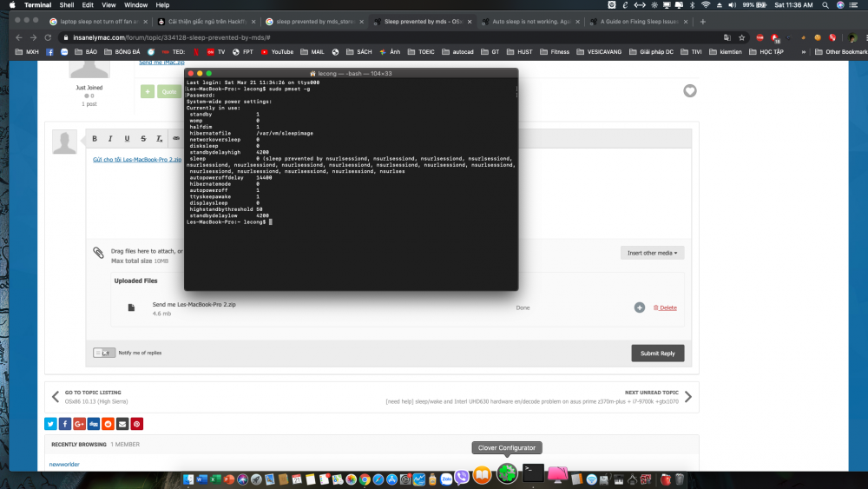Open the Edit menu in Terminal
The width and height of the screenshot is (868, 489).
coord(88,5)
